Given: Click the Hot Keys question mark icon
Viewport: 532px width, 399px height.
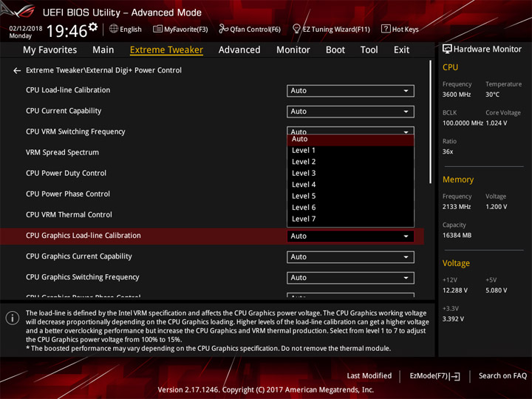Looking at the screenshot, I should (x=386, y=29).
